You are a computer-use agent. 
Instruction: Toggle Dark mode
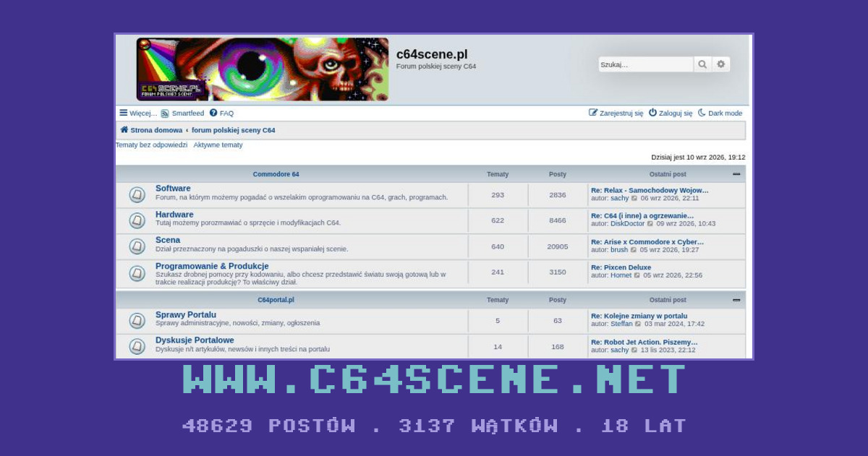720,113
